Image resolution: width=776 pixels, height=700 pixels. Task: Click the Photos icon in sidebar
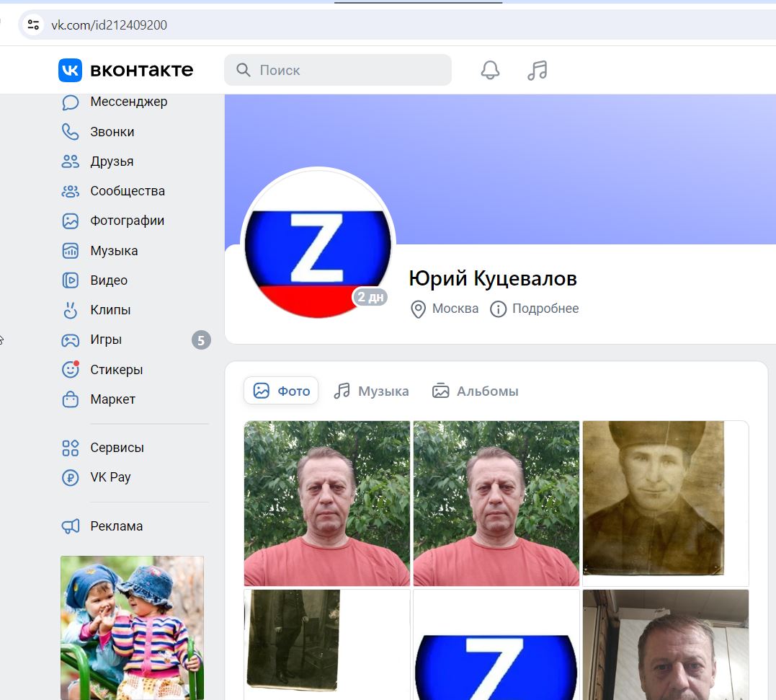71,221
